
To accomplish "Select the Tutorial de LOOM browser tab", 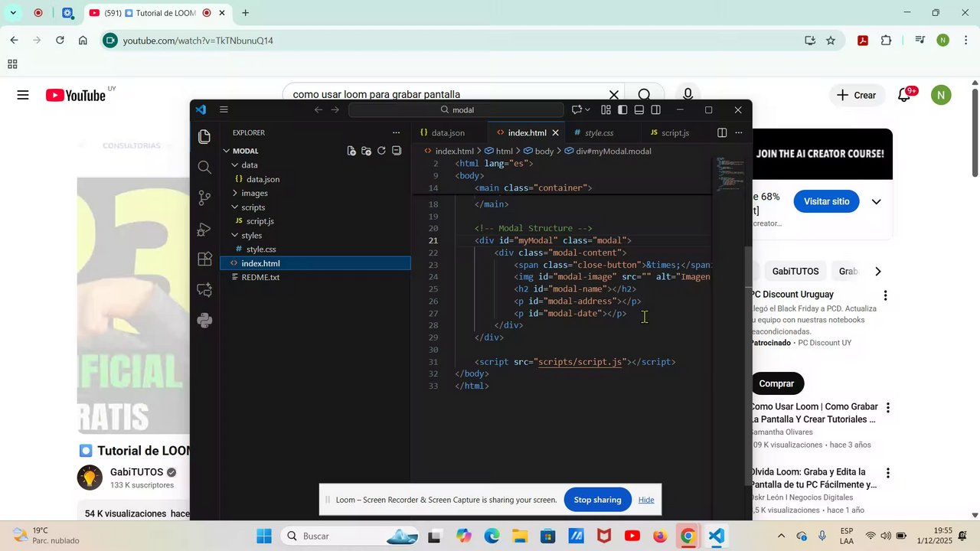I will pyautogui.click(x=155, y=13).
